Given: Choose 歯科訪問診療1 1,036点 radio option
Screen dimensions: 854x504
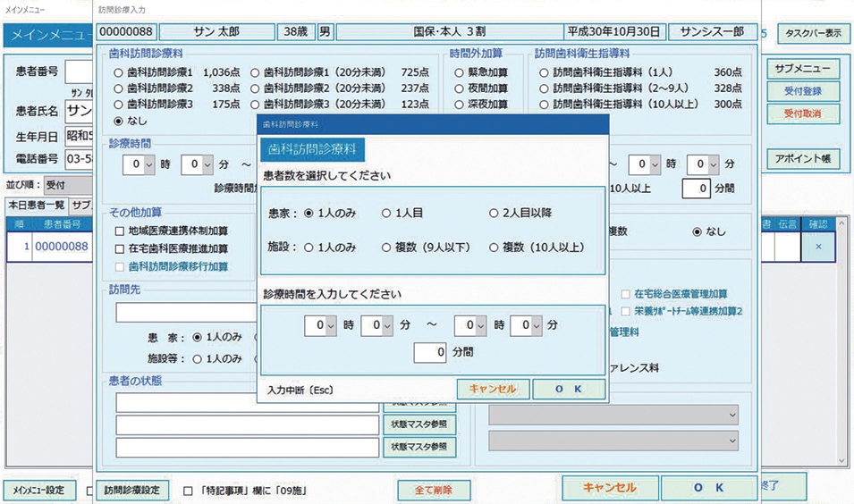Looking at the screenshot, I should (118, 71).
